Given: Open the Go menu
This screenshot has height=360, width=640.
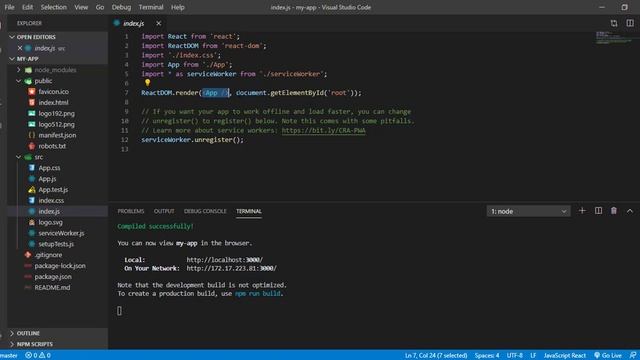Looking at the screenshot, I should [x=100, y=7].
